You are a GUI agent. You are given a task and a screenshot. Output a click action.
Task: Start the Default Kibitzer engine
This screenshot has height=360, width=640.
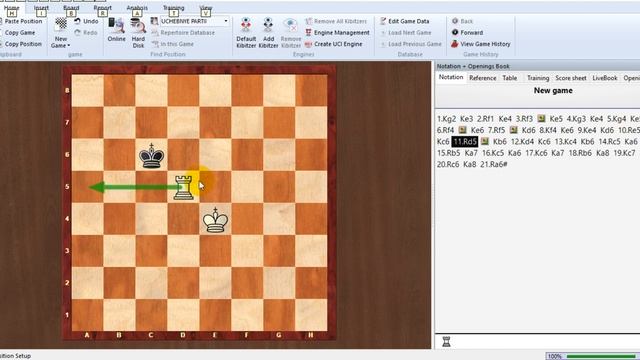[246, 33]
